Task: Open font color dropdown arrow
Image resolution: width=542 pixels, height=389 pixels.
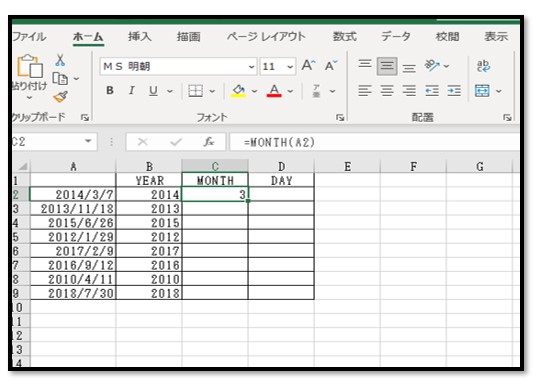Action: (290, 91)
